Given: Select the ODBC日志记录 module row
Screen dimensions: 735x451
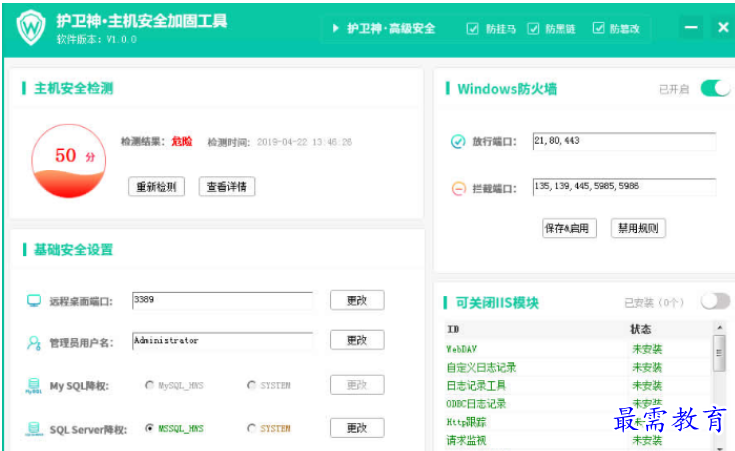Looking at the screenshot, I should click(578, 404).
